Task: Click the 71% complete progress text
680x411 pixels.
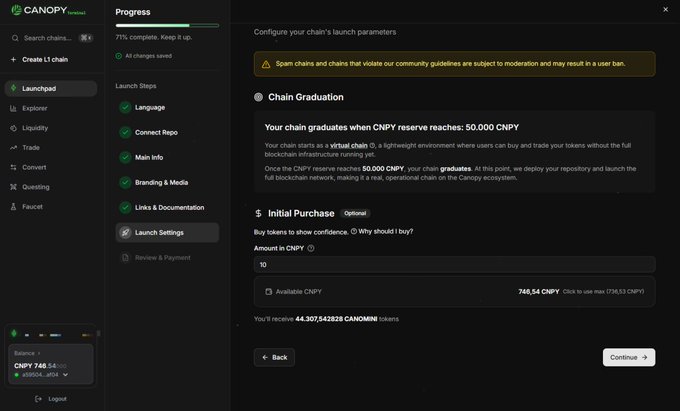Action: (154, 37)
